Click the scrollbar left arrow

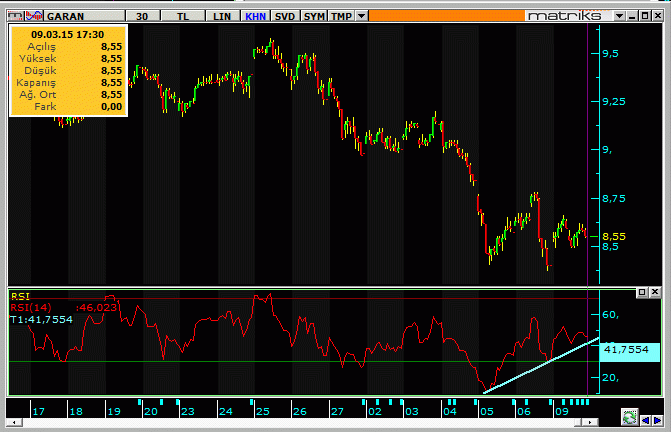tap(14, 423)
